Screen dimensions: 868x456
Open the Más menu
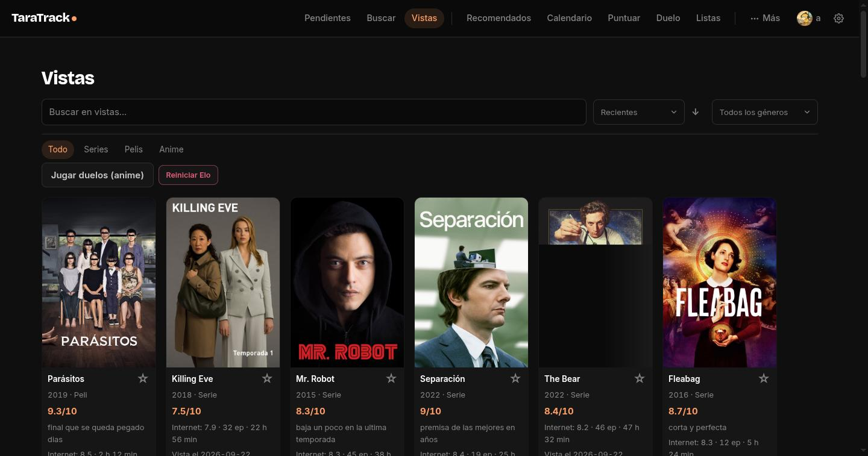coord(765,18)
